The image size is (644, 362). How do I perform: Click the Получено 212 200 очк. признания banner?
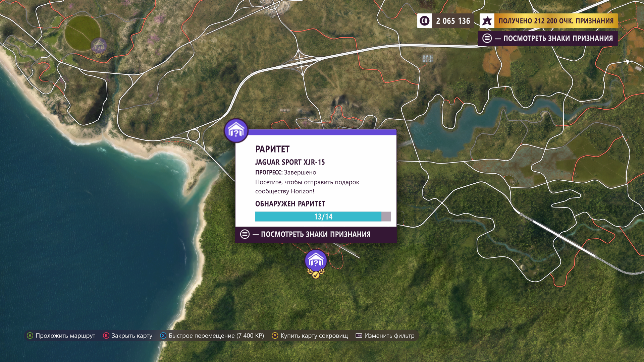pos(556,21)
